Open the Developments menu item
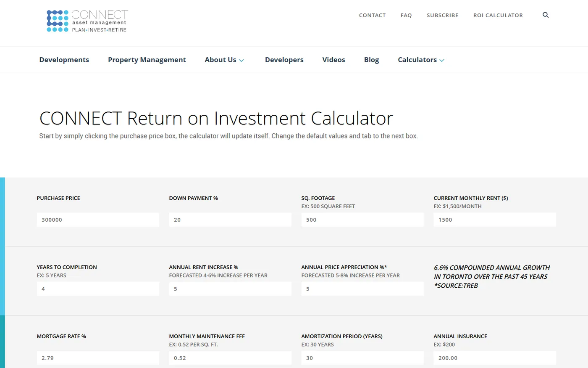 (x=64, y=60)
